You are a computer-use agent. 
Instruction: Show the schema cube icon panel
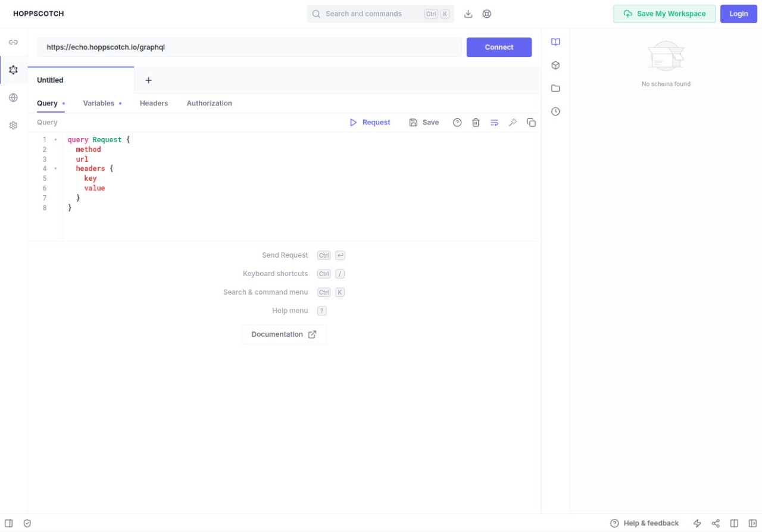point(555,65)
